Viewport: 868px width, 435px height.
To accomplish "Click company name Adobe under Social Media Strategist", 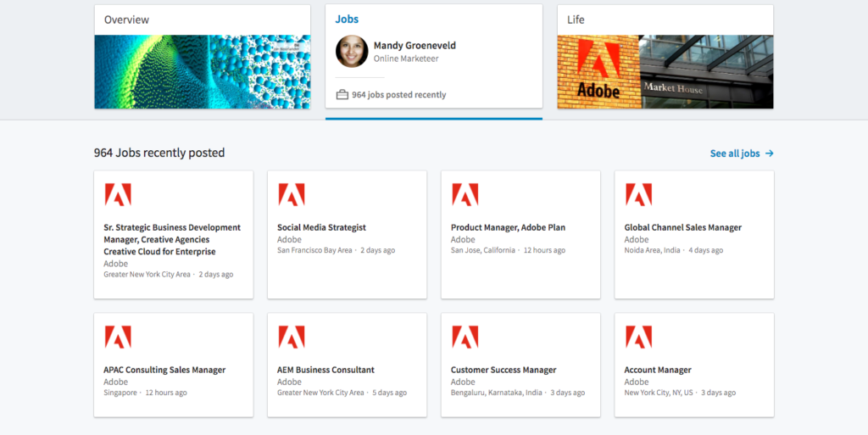I will [x=290, y=240].
